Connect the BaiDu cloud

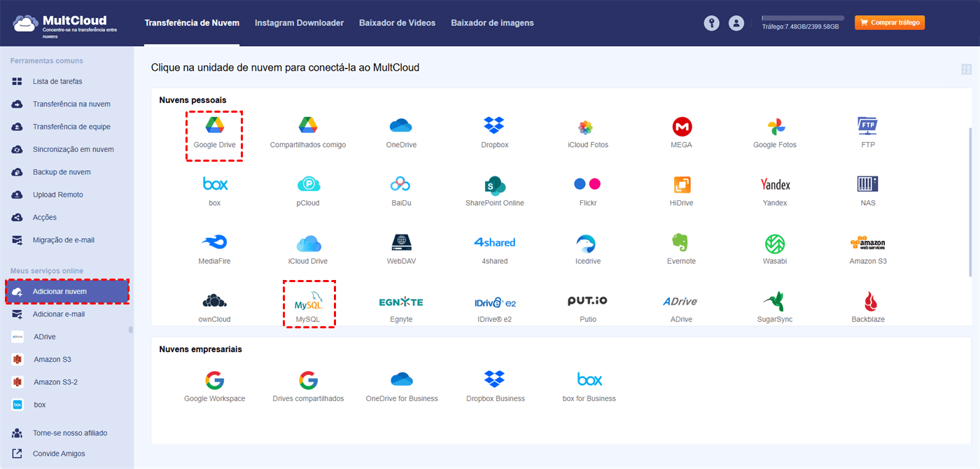pyautogui.click(x=400, y=184)
